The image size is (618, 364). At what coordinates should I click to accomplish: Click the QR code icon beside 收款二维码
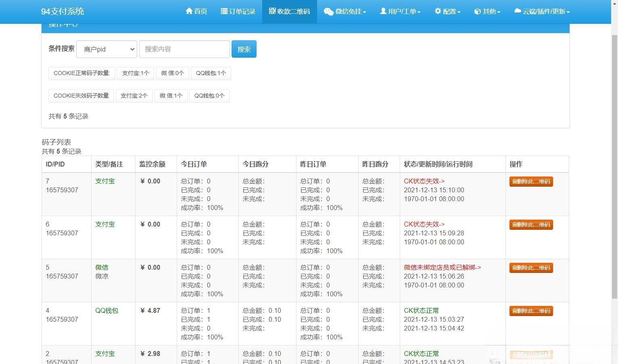[272, 11]
